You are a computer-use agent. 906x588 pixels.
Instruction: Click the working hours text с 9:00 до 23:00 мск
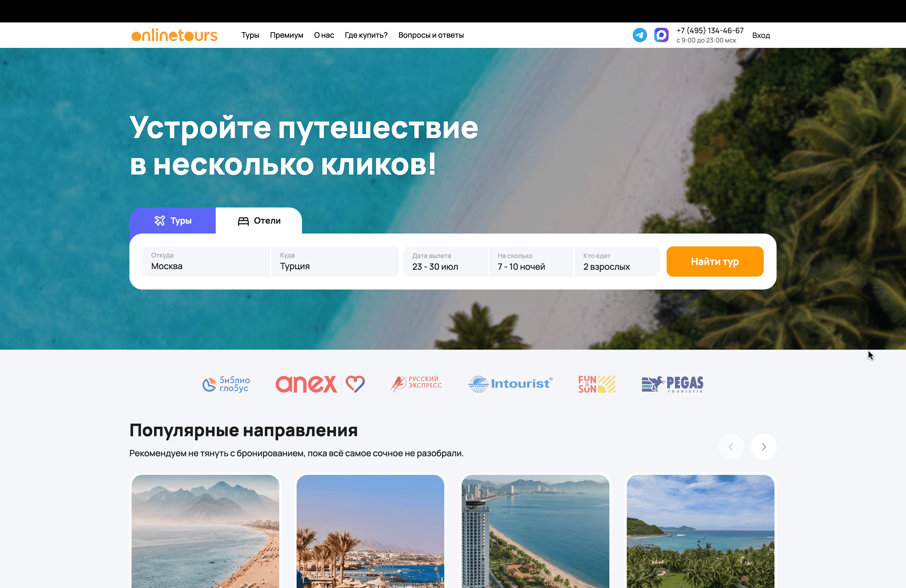pos(706,40)
